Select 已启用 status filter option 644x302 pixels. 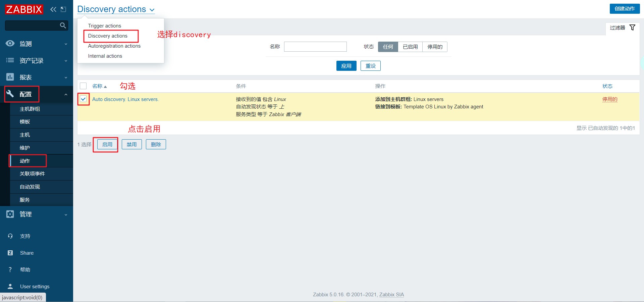(410, 47)
